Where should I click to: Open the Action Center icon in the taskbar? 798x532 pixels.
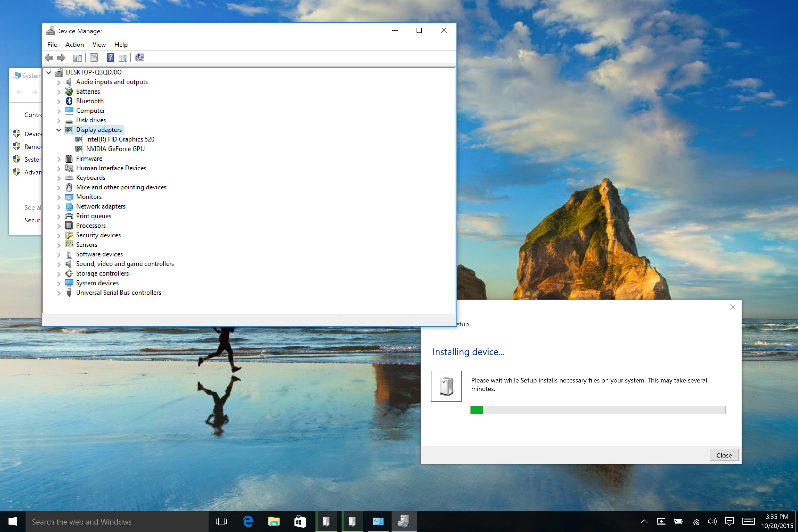pyautogui.click(x=729, y=521)
